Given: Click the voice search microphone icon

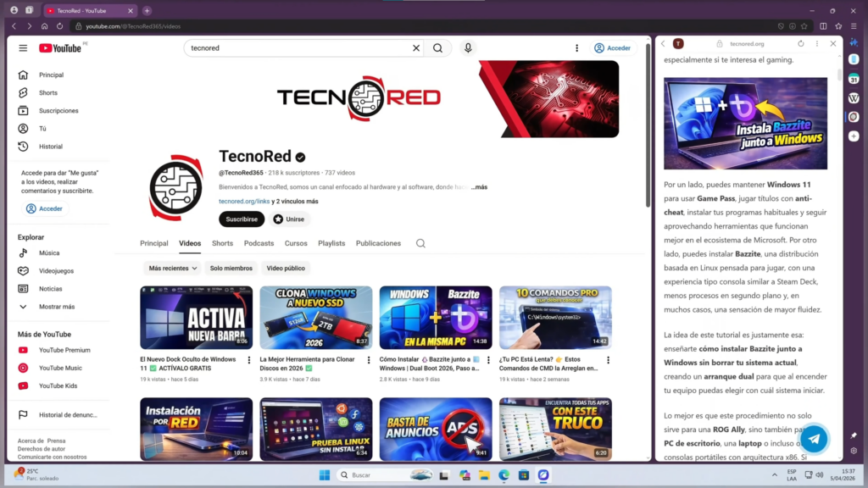Looking at the screenshot, I should click(468, 48).
